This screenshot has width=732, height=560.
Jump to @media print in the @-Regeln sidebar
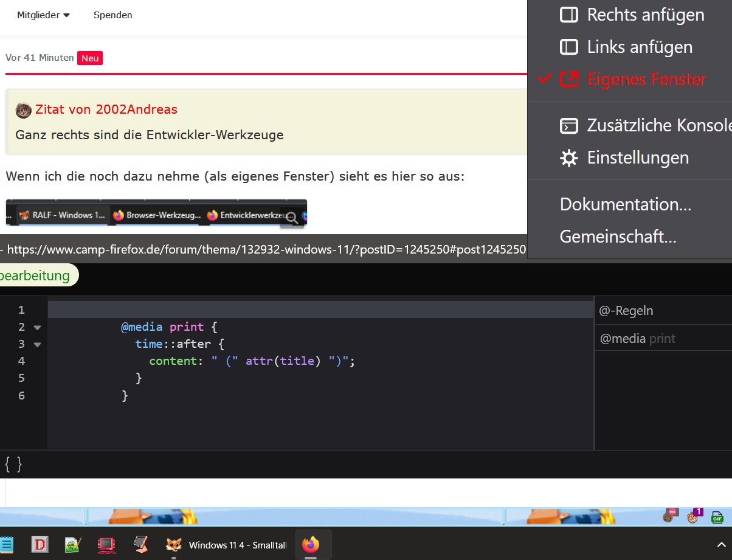637,339
